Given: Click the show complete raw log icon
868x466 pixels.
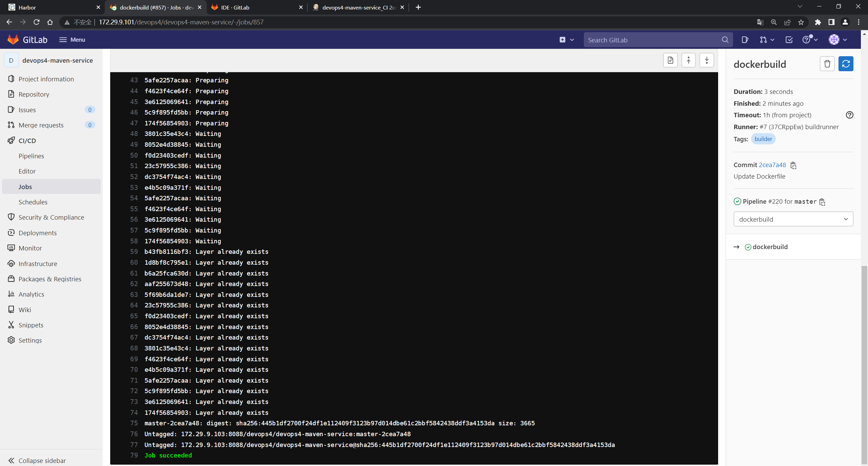Looking at the screenshot, I should point(670,60).
